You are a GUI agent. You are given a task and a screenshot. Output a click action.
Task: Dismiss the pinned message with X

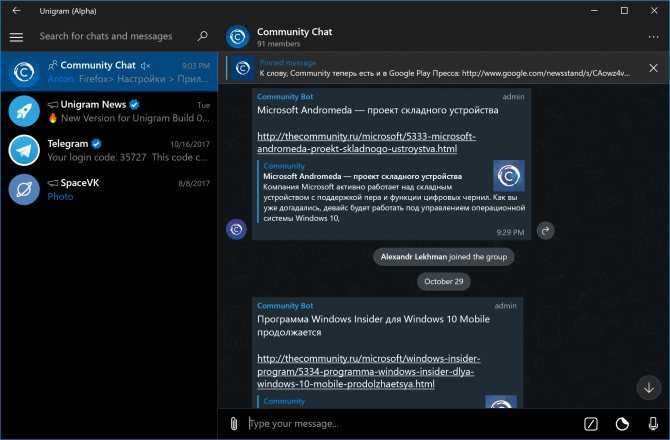(x=653, y=68)
